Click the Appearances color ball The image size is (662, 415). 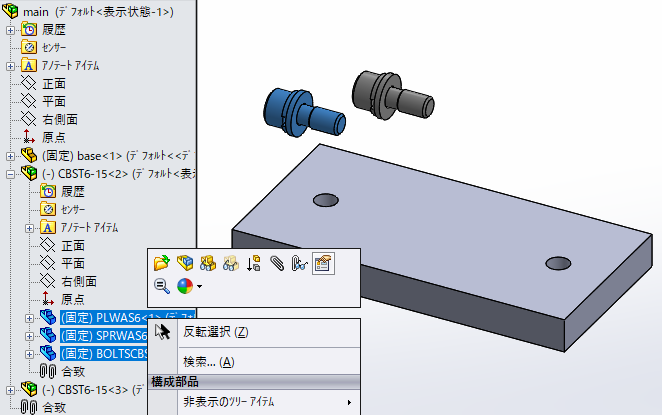tap(185, 287)
